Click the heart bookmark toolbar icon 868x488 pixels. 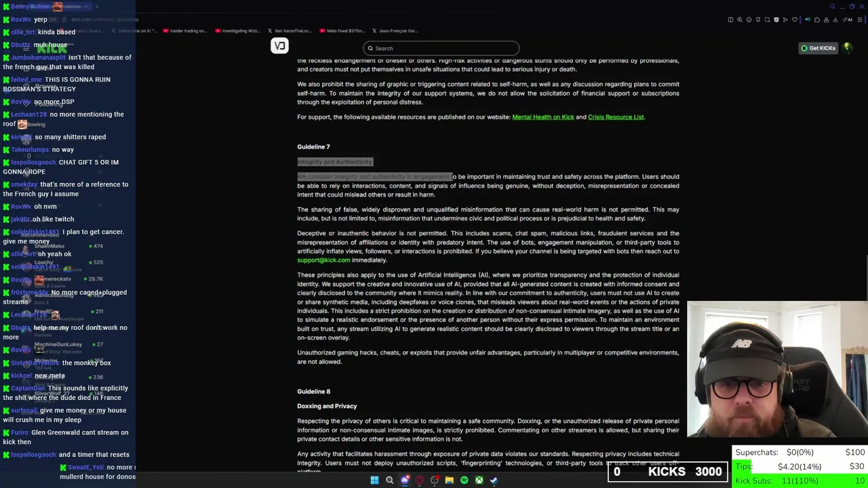(x=795, y=20)
